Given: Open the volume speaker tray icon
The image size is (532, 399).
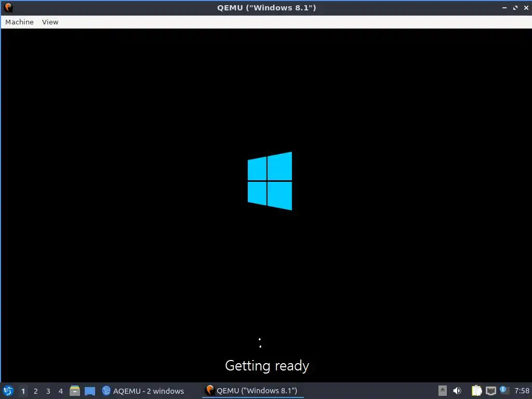Looking at the screenshot, I should (457, 391).
